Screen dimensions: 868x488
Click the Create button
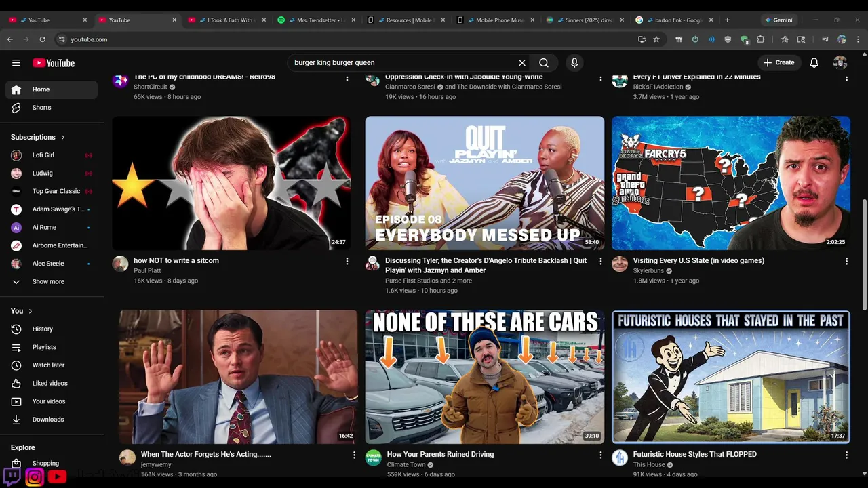point(778,62)
